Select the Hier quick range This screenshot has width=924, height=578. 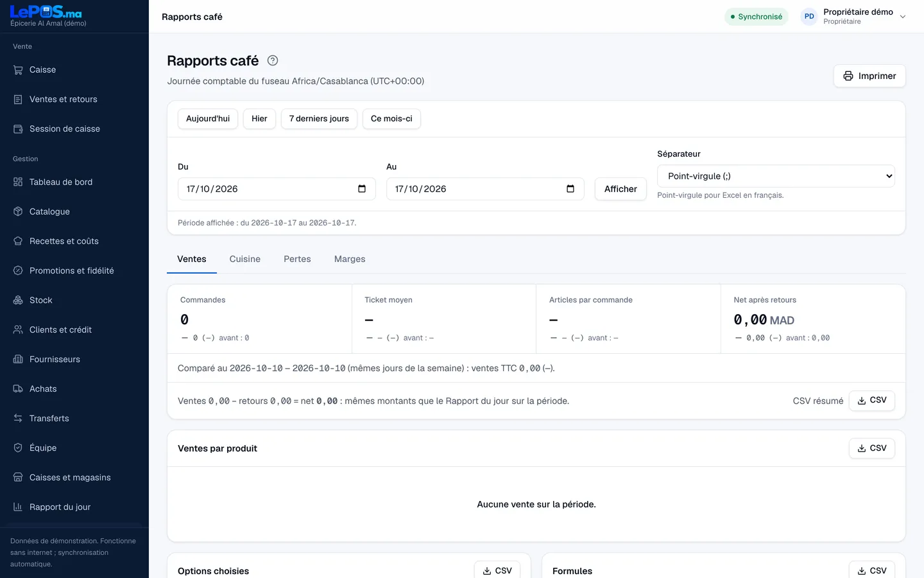click(259, 119)
